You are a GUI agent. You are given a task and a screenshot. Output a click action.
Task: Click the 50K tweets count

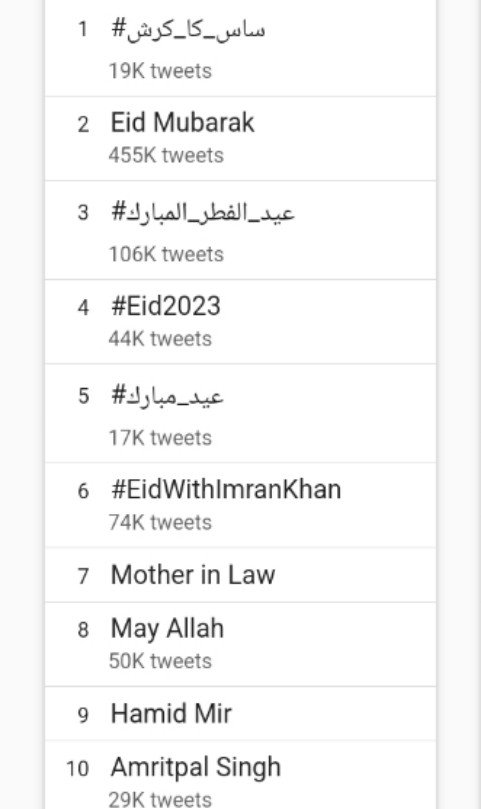click(160, 661)
